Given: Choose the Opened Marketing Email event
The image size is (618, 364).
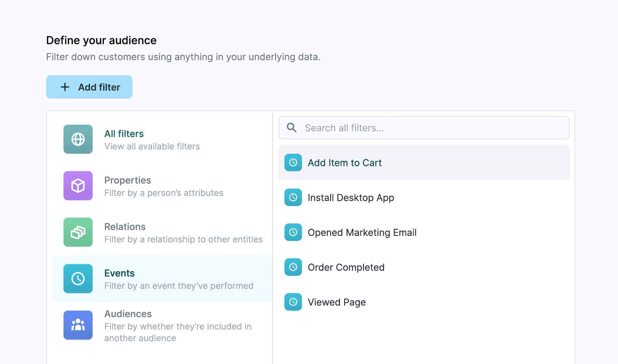Looking at the screenshot, I should click(424, 232).
